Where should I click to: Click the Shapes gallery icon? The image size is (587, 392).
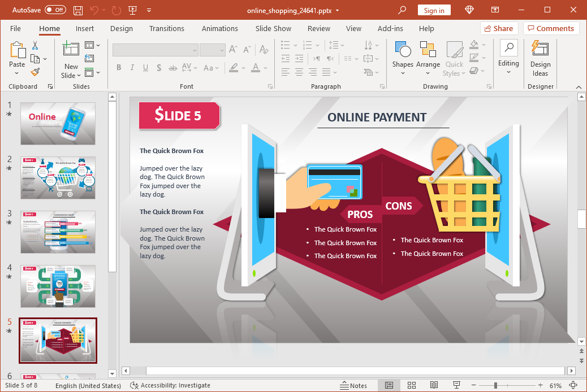(x=403, y=55)
